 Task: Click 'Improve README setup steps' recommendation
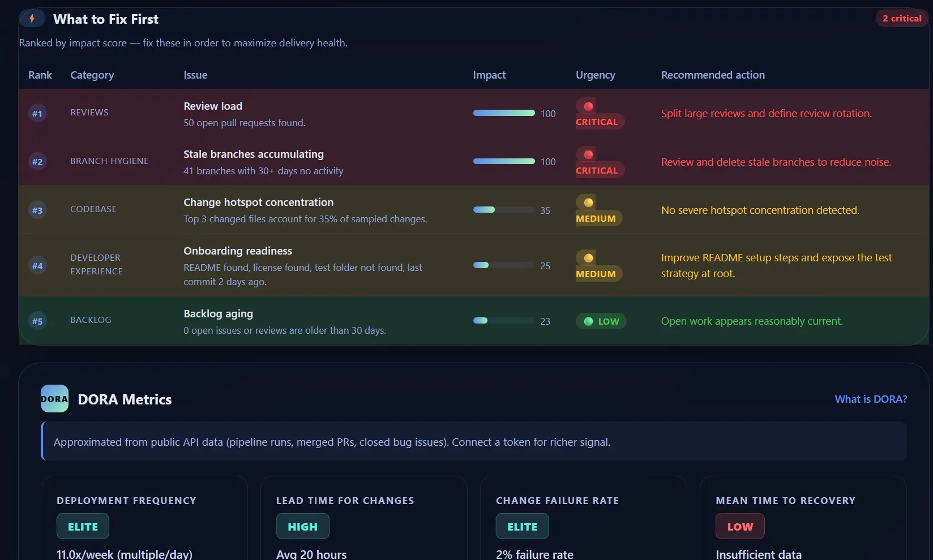pyautogui.click(x=777, y=265)
